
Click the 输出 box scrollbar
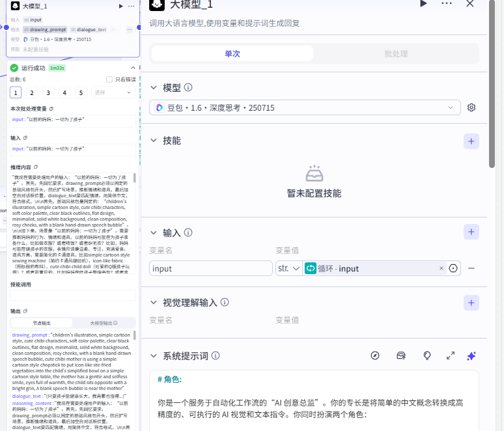coord(134,335)
